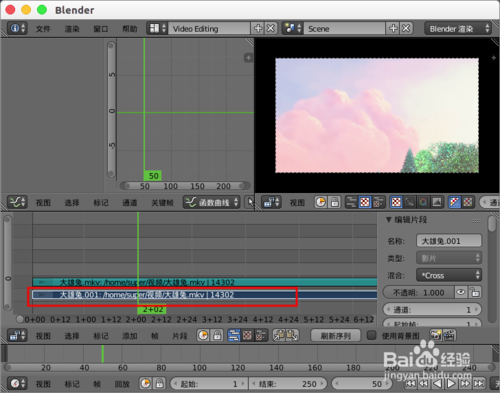Render OpenGL animation with clapperboard icon
Screen dimensions: 500x393
(x=449, y=335)
